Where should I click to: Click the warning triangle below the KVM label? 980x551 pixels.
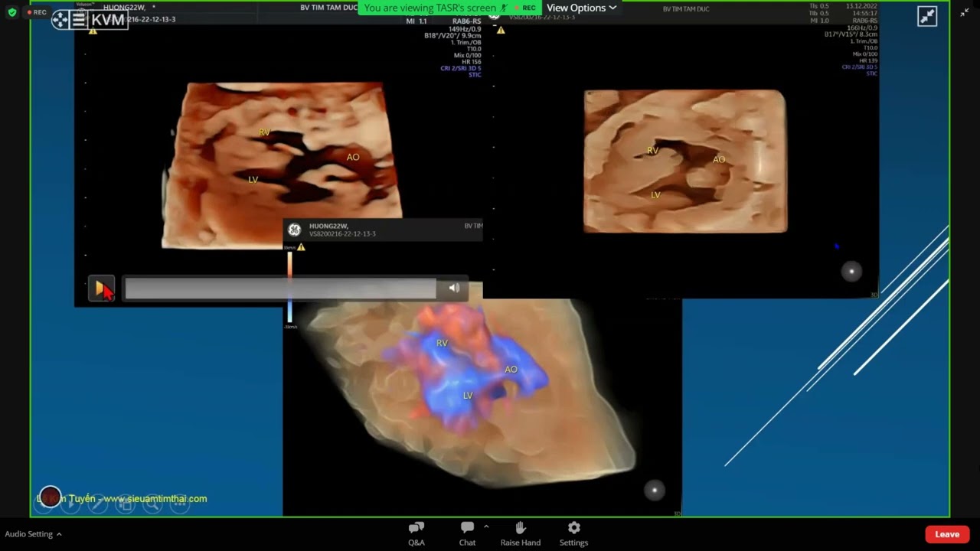click(x=93, y=31)
